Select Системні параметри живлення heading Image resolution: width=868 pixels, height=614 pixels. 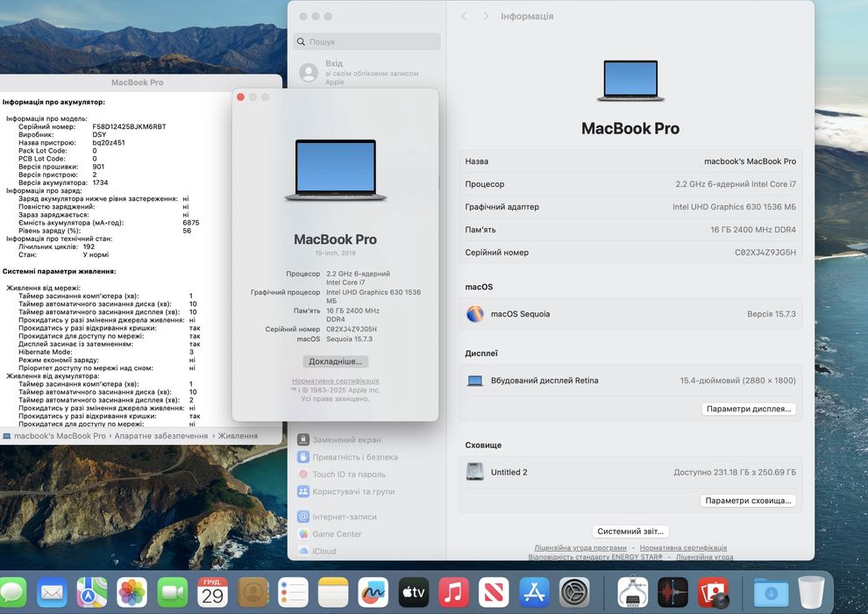tap(60, 271)
